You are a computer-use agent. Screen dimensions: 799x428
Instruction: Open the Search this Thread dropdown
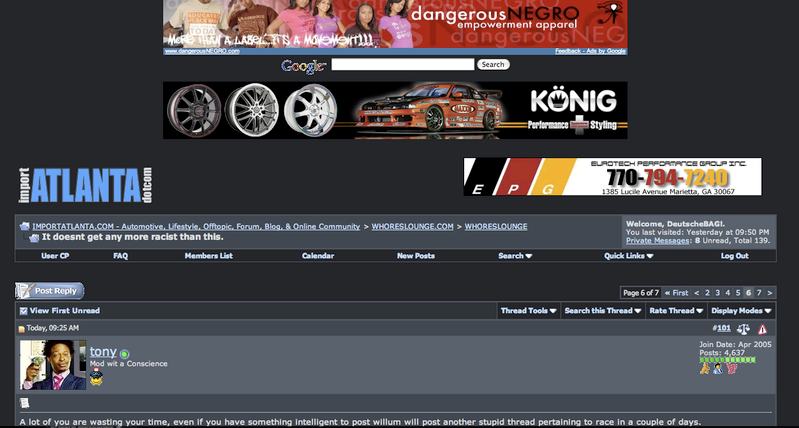click(603, 311)
